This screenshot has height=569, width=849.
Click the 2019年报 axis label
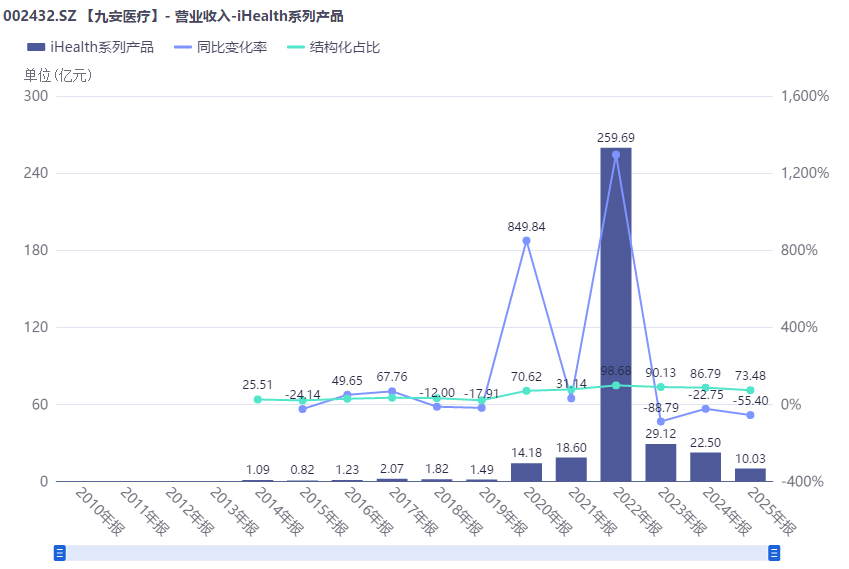click(504, 511)
